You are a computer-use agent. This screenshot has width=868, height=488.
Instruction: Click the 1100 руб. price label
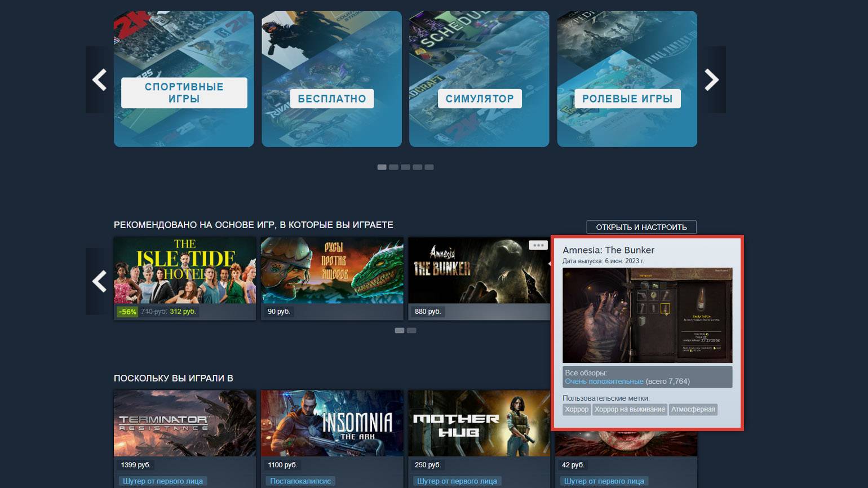282,465
